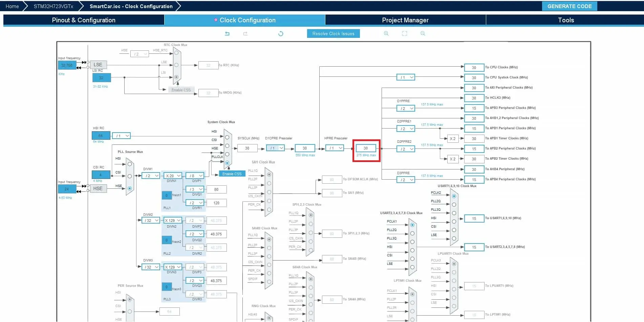
Task: Open the DIVP1 /8 dropdown
Action: [195, 176]
